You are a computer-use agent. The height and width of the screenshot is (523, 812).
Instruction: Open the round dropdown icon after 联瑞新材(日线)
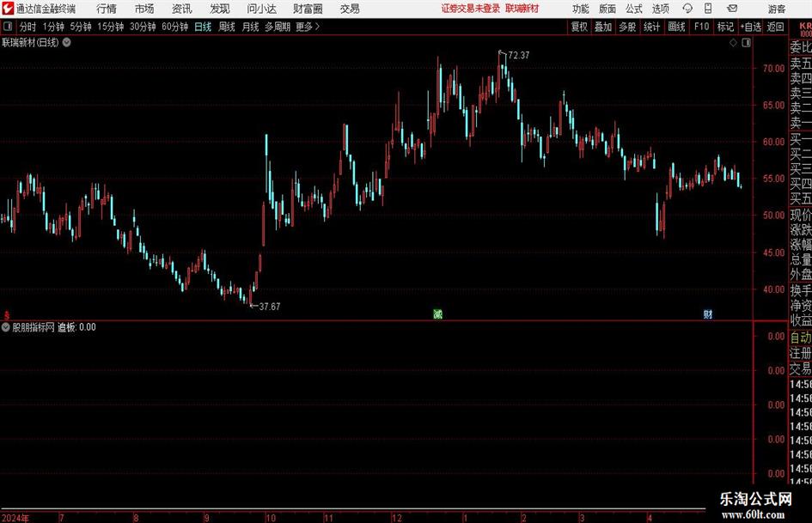pyautogui.click(x=67, y=42)
